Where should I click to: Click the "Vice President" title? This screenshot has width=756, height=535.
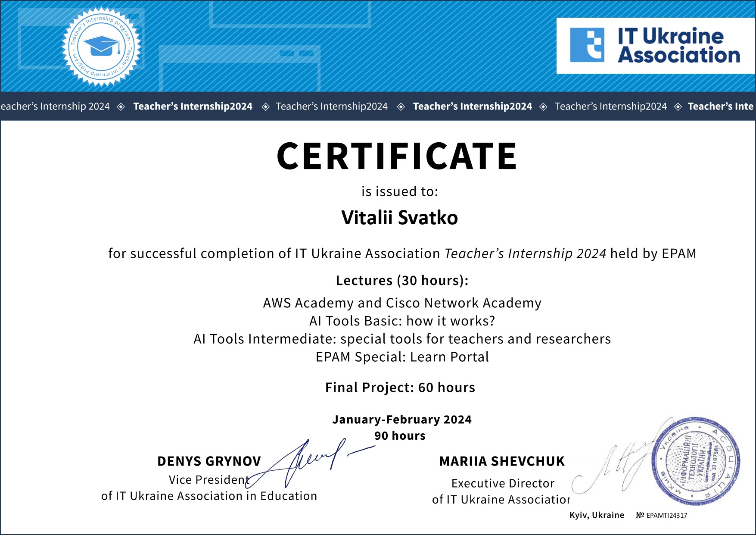(209, 480)
